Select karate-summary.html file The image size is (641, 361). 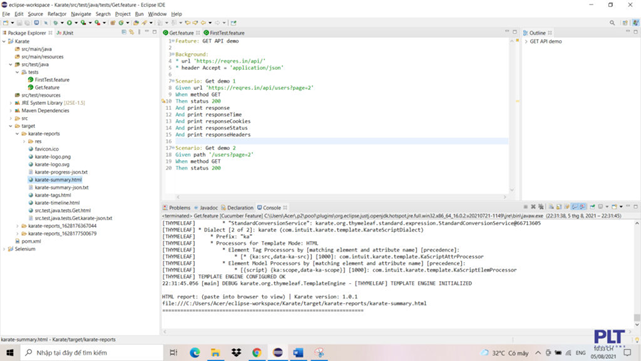coord(58,180)
